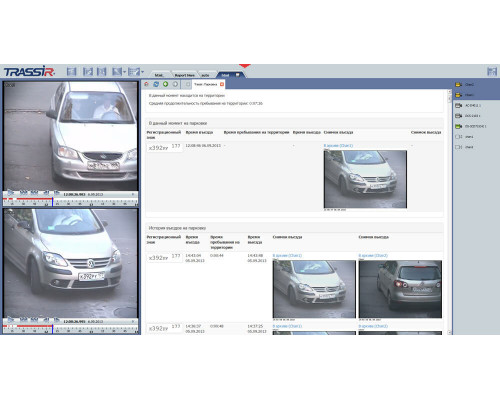The width and height of the screenshot is (500, 400).
Task: Click rewind button under bottom camera view
Action: pyautogui.click(x=23, y=320)
